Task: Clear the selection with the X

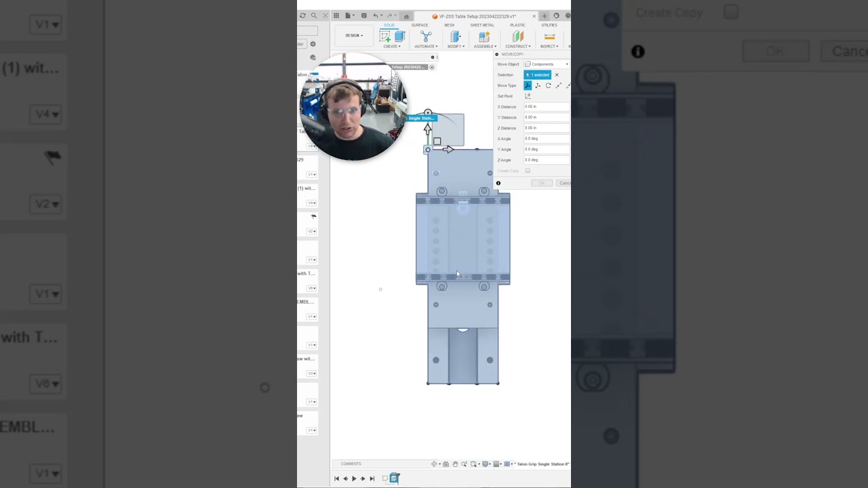Action: coord(557,75)
